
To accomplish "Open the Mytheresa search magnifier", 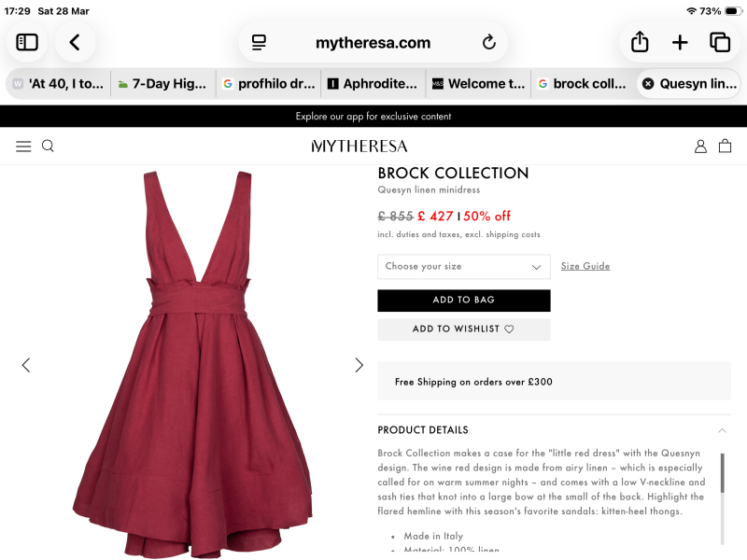I will (x=48, y=146).
